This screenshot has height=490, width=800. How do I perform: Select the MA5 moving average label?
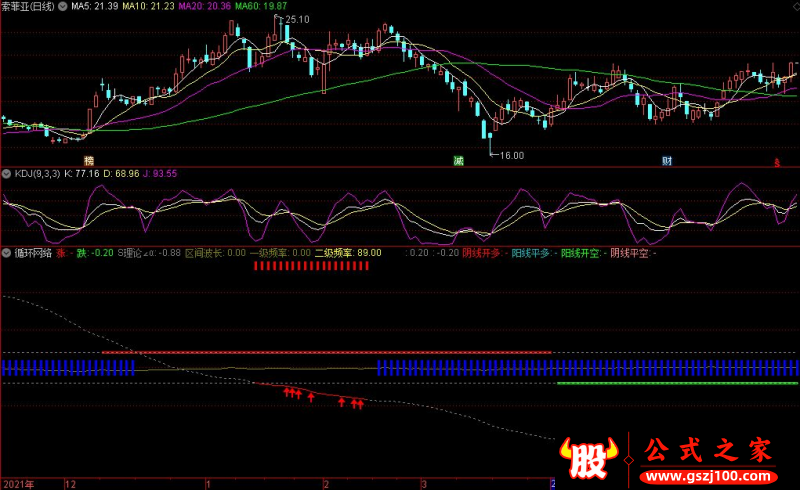point(94,6)
